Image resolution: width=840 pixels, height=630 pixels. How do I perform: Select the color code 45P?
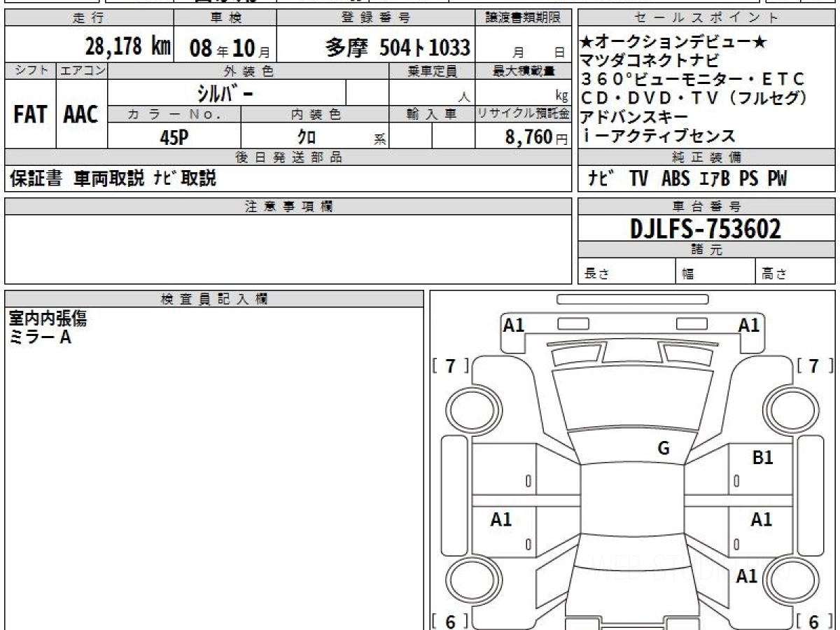click(x=174, y=137)
